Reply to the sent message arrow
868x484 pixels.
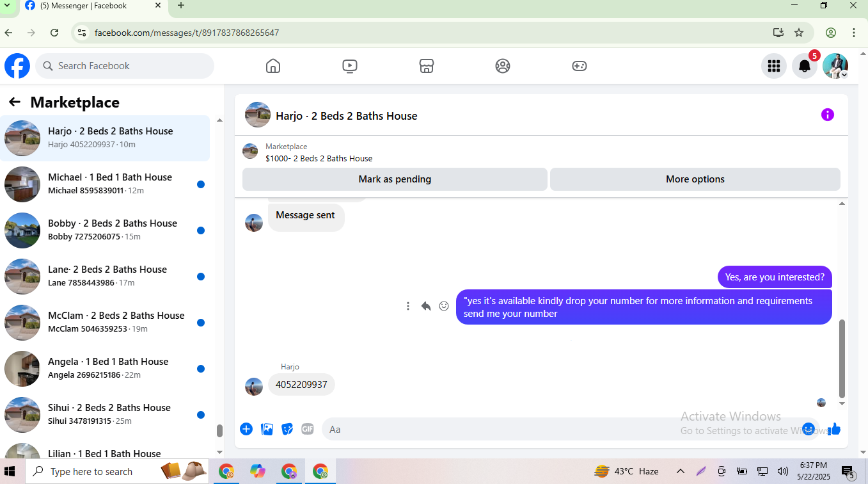(426, 306)
